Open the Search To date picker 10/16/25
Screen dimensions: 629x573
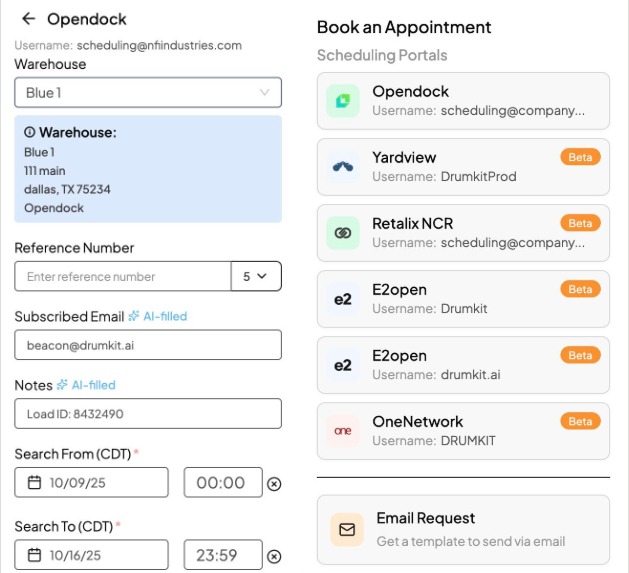(x=91, y=555)
